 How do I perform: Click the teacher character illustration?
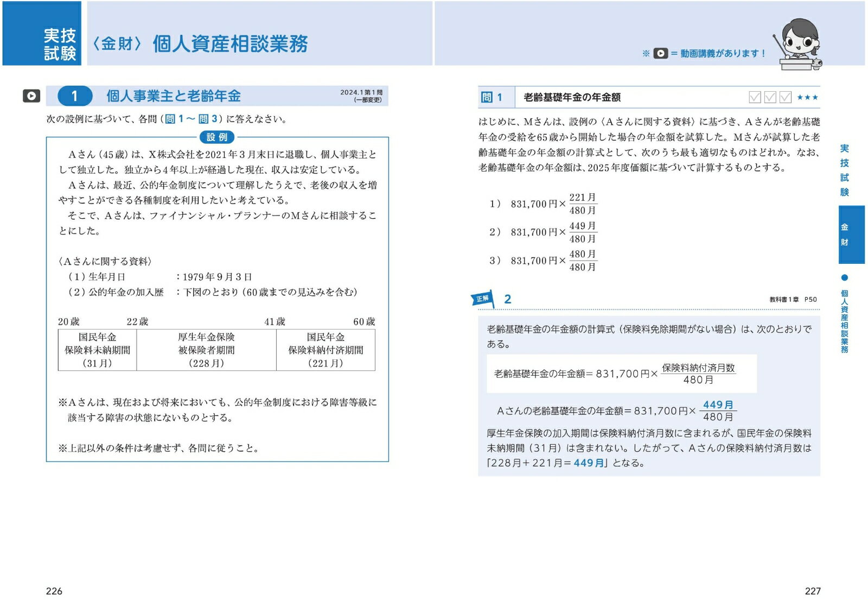pos(800,45)
